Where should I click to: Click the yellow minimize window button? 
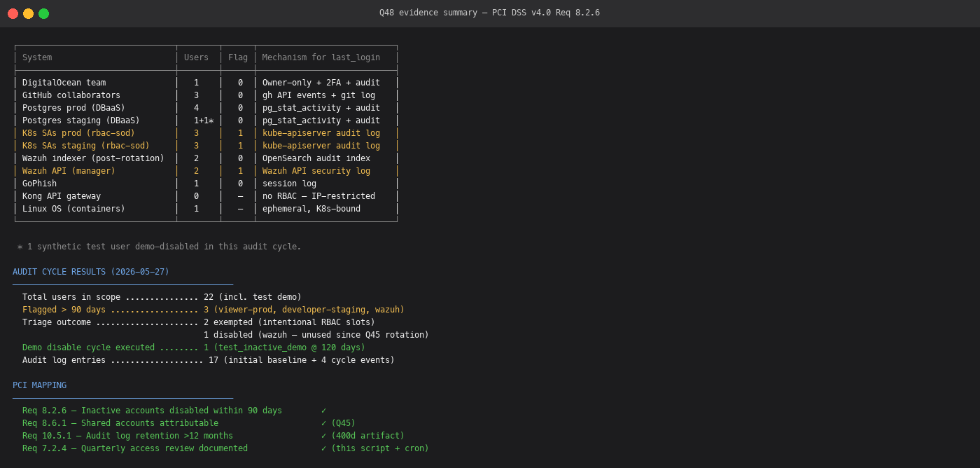(x=29, y=13)
